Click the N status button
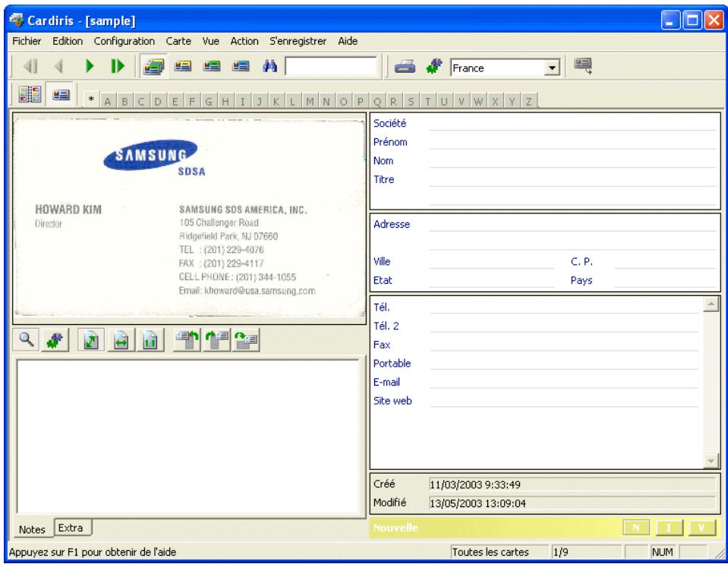 click(636, 528)
